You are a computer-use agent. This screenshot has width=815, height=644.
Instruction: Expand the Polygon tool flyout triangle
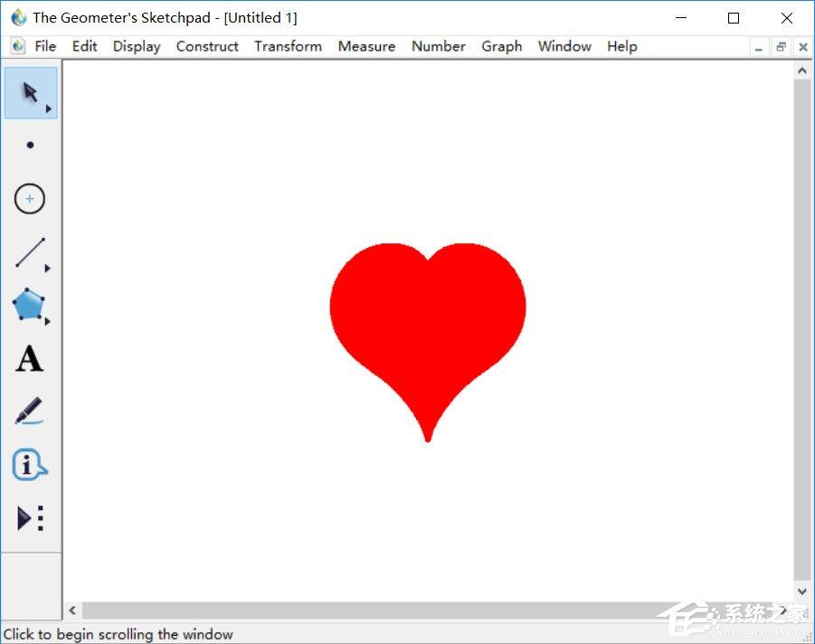[48, 321]
